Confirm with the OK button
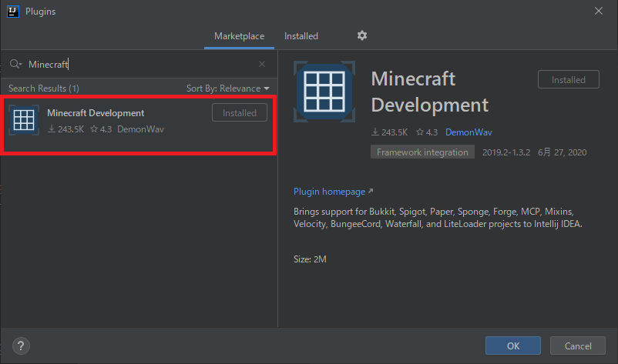 (x=512, y=346)
